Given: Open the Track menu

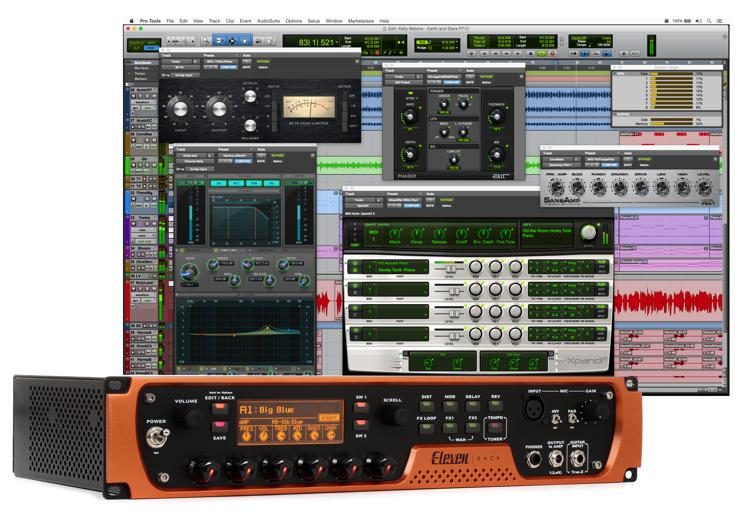Looking at the screenshot, I should (214, 21).
